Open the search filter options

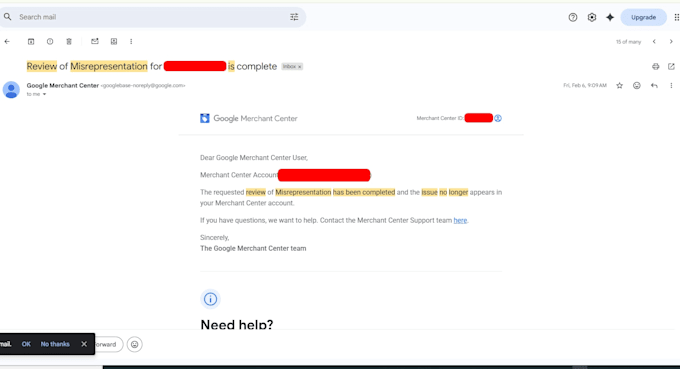(294, 17)
